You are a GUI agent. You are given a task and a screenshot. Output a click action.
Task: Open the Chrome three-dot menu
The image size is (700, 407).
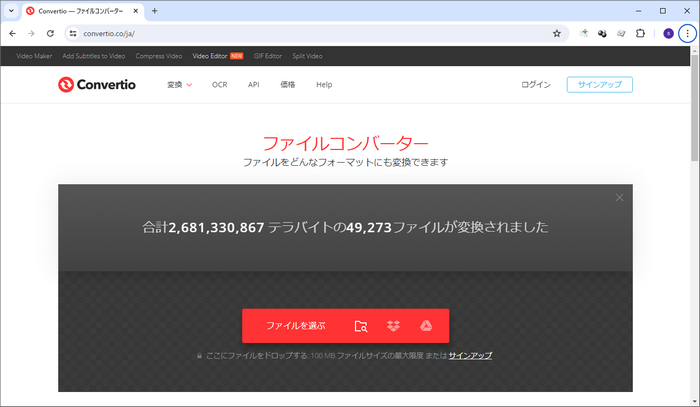click(687, 33)
